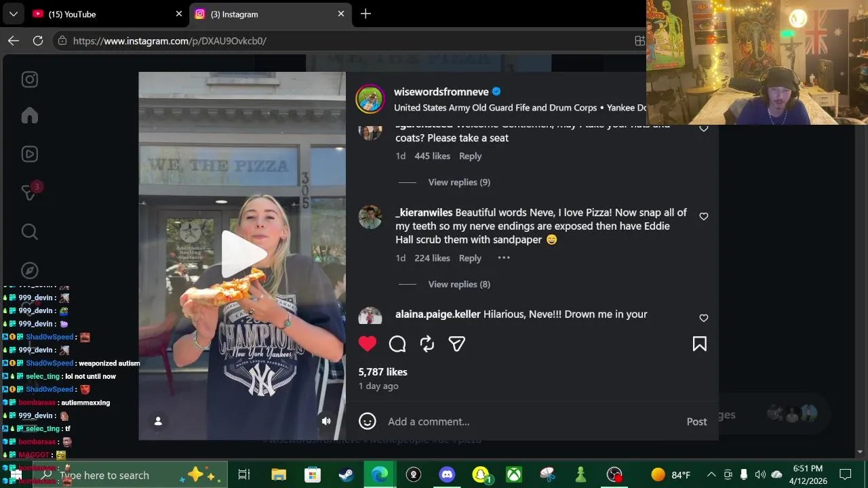Open a new browser tab
The image size is (868, 488).
point(366,14)
